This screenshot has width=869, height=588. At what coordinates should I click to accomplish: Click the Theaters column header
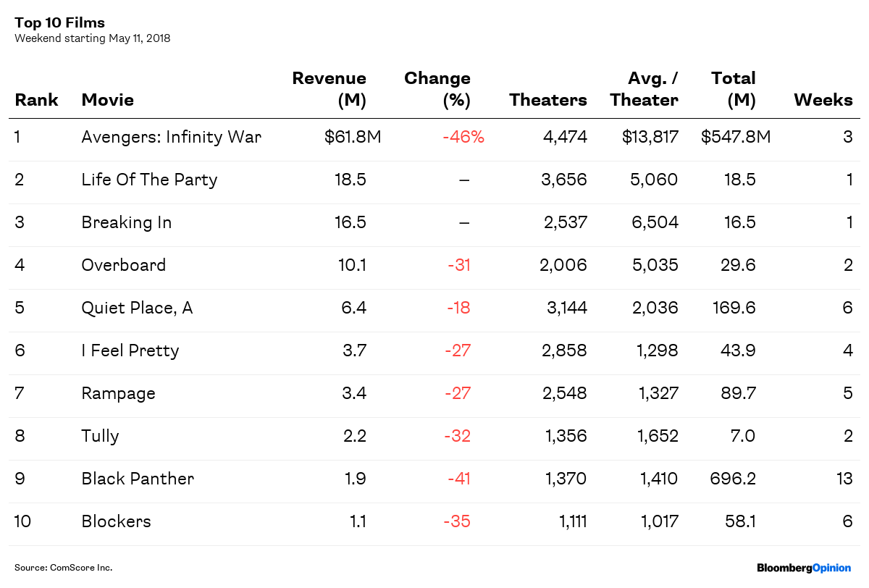tap(547, 100)
